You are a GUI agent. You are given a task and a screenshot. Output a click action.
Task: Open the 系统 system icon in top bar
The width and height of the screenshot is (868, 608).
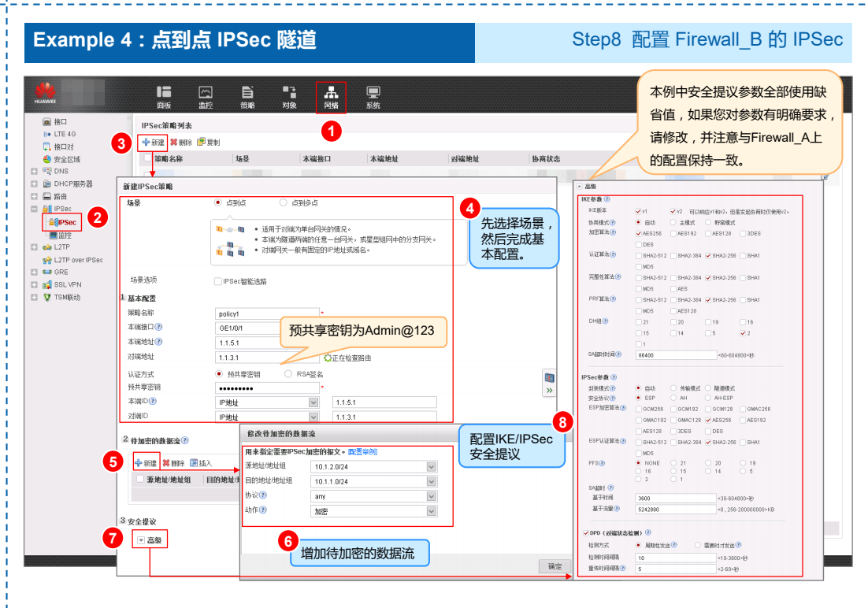pos(373,97)
